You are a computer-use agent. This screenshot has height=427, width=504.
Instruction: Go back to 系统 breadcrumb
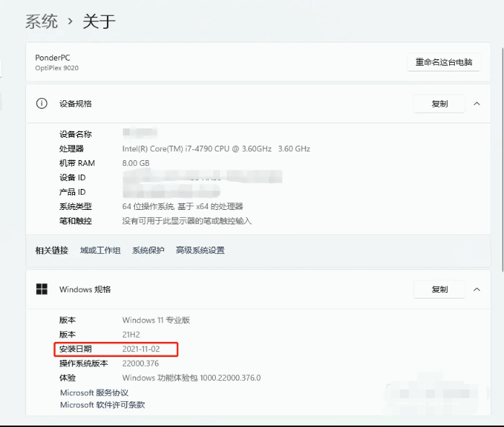coord(41,22)
